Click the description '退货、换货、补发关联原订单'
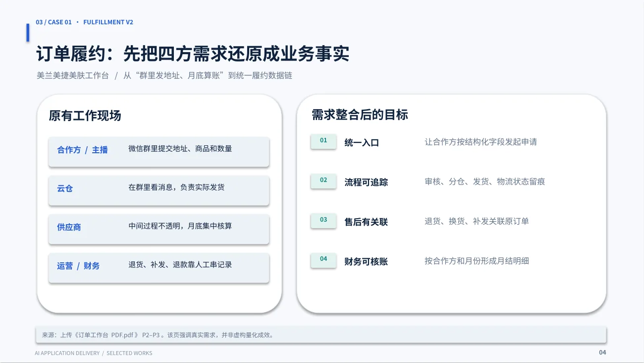The height and width of the screenshot is (363, 644). pos(477,221)
